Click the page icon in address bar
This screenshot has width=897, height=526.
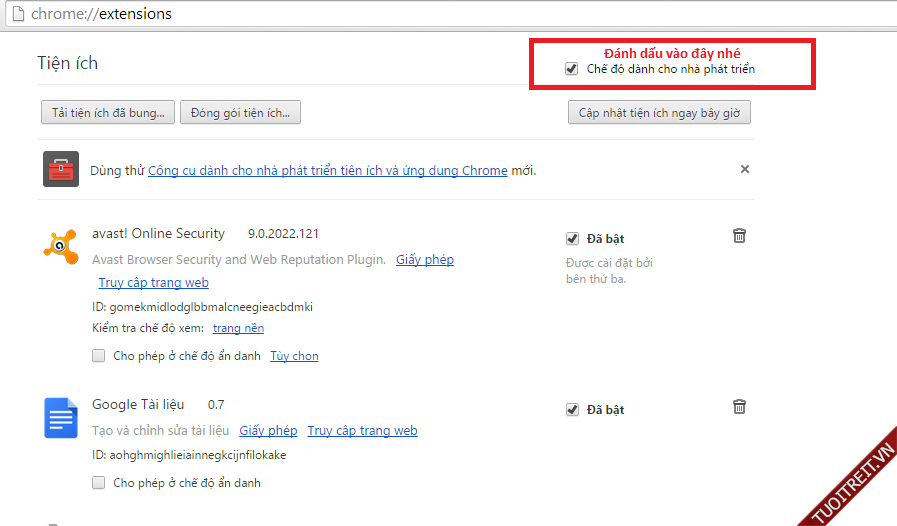[x=15, y=14]
